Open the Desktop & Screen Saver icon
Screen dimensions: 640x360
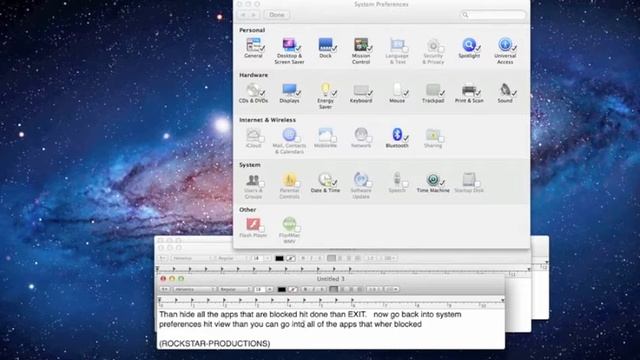(289, 44)
